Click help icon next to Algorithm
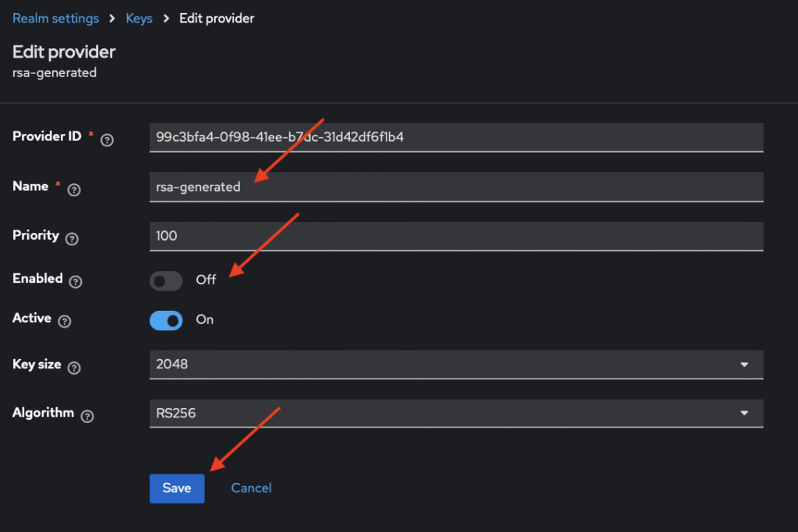Image resolution: width=798 pixels, height=532 pixels. pos(87,416)
